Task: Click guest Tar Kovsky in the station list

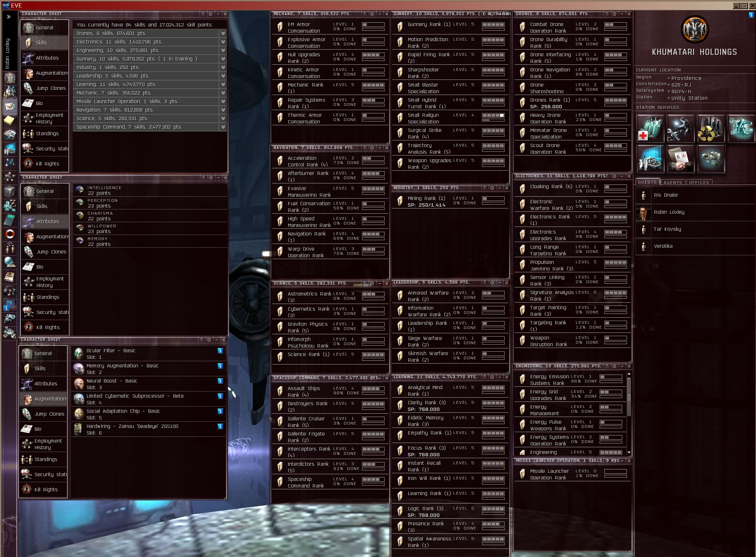Action: point(695,229)
